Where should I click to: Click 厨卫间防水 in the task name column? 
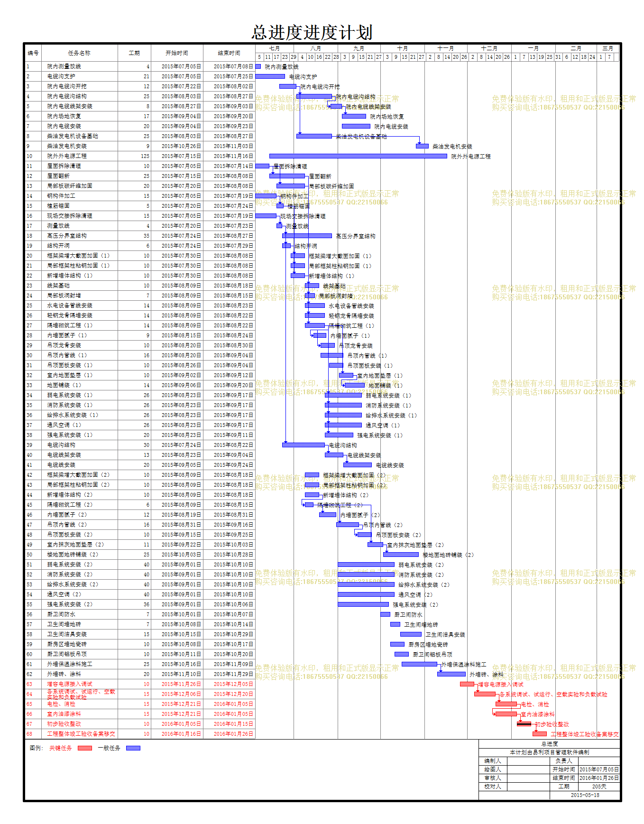click(x=61, y=614)
